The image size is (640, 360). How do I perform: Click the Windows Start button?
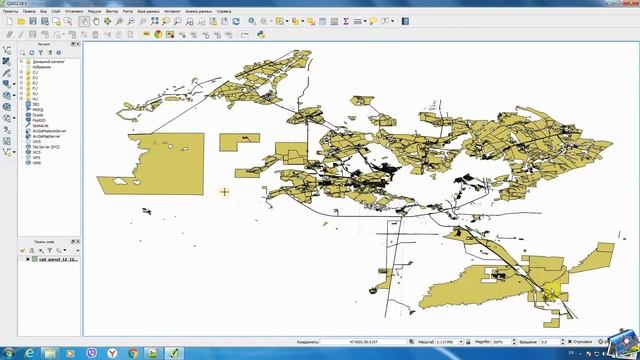coord(9,353)
